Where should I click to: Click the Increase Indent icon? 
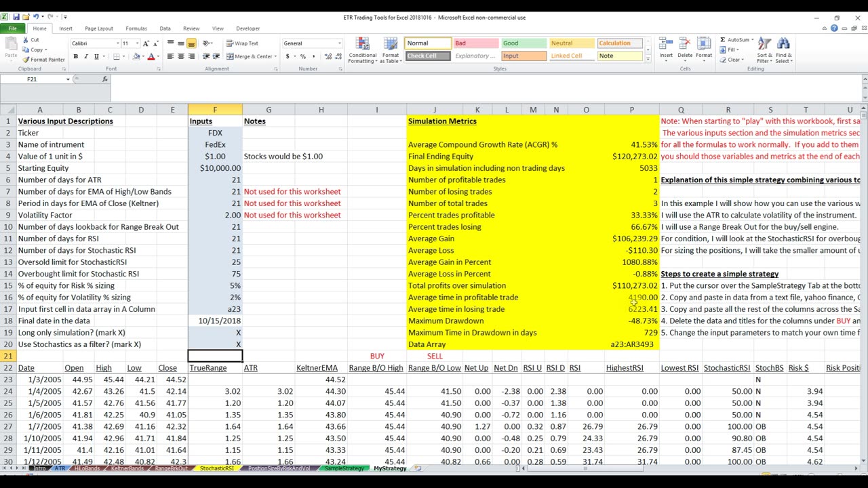point(216,56)
